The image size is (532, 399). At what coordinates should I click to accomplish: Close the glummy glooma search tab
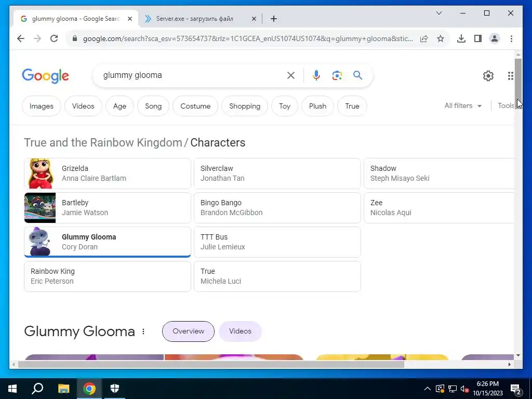coord(129,19)
